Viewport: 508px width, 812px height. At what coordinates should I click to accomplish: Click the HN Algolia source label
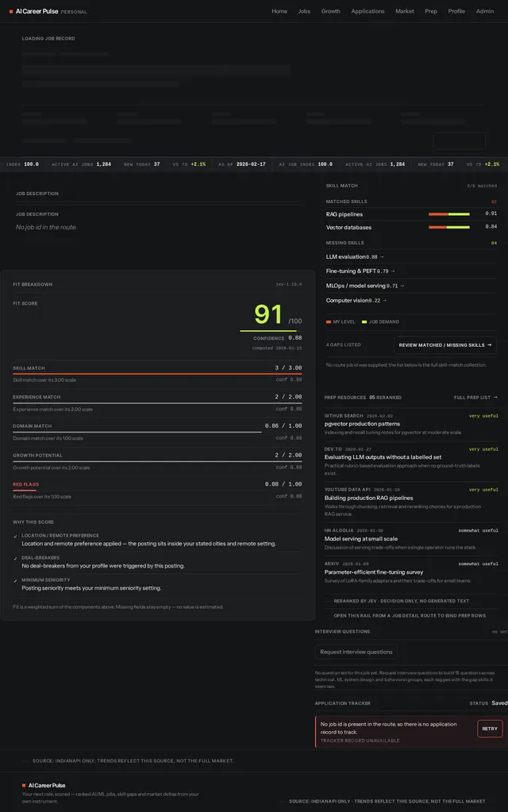tap(339, 531)
